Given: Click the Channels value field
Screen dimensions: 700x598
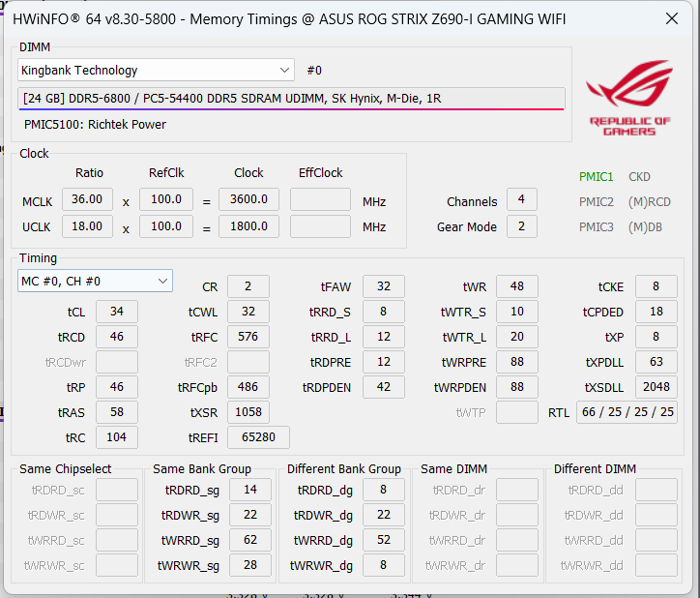Looking at the screenshot, I should click(522, 199).
